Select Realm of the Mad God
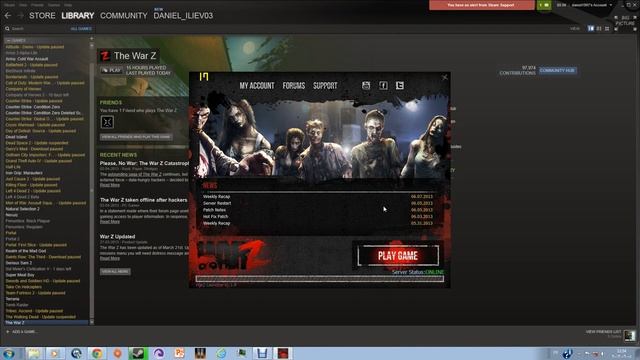 coord(26,251)
